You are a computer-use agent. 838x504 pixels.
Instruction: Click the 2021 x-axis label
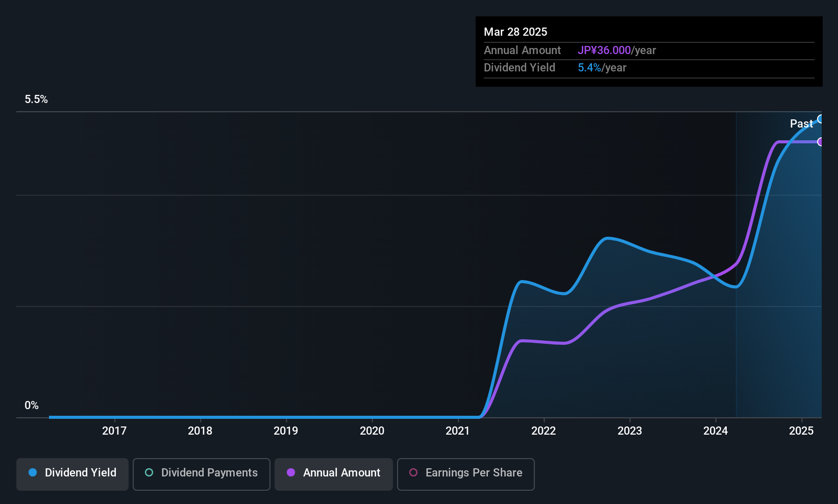458,431
